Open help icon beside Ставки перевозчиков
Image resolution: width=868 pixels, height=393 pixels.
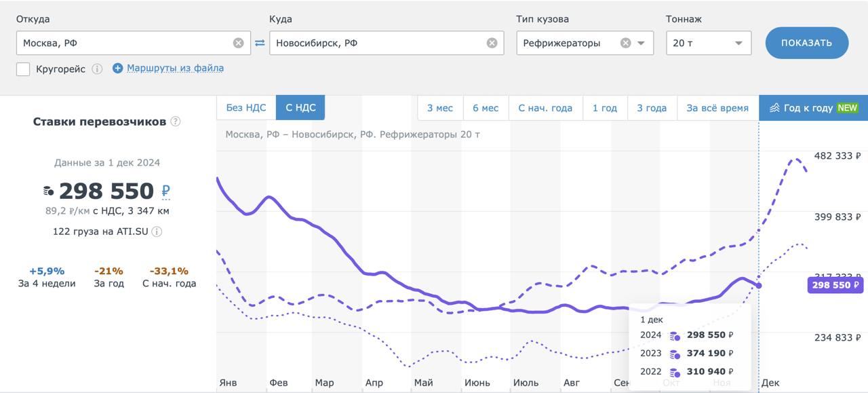[176, 121]
